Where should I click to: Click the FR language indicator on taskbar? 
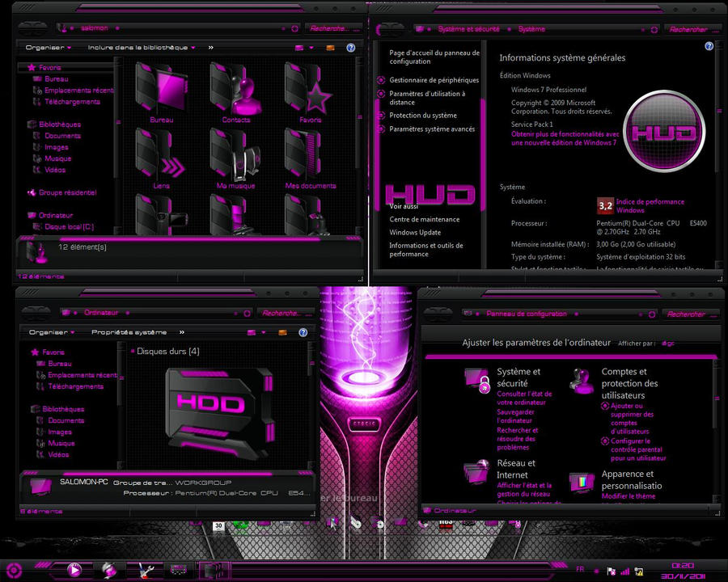580,569
